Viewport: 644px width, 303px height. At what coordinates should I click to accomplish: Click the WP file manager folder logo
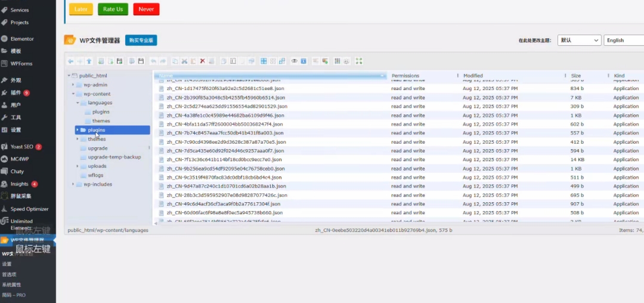[70, 40]
